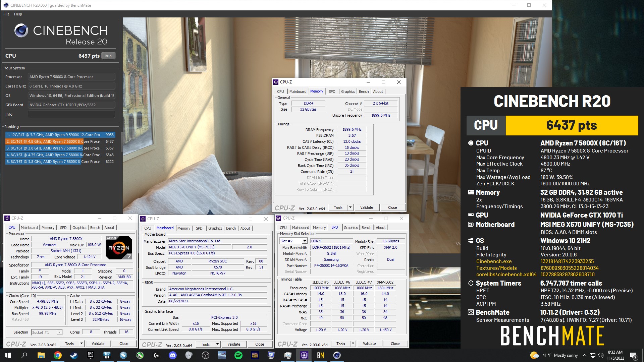The height and width of the screenshot is (362, 644).
Task: Click the Info field in Your System
Action: coord(71,114)
